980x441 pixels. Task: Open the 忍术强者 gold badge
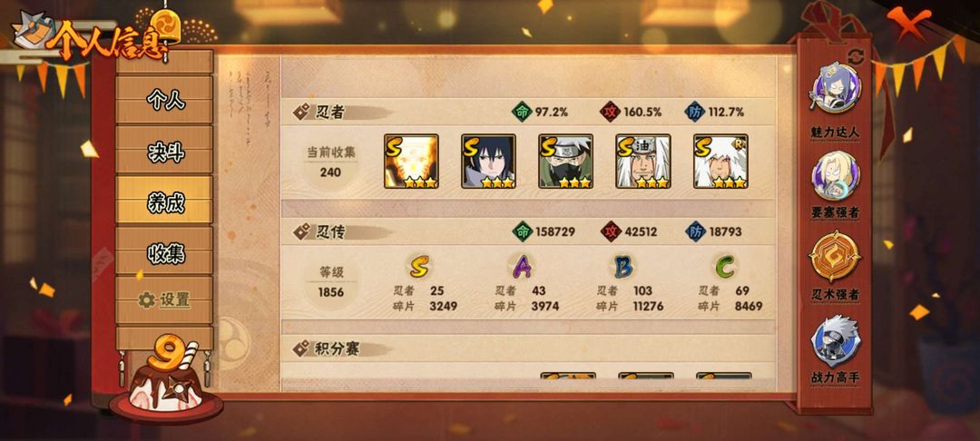(x=835, y=257)
